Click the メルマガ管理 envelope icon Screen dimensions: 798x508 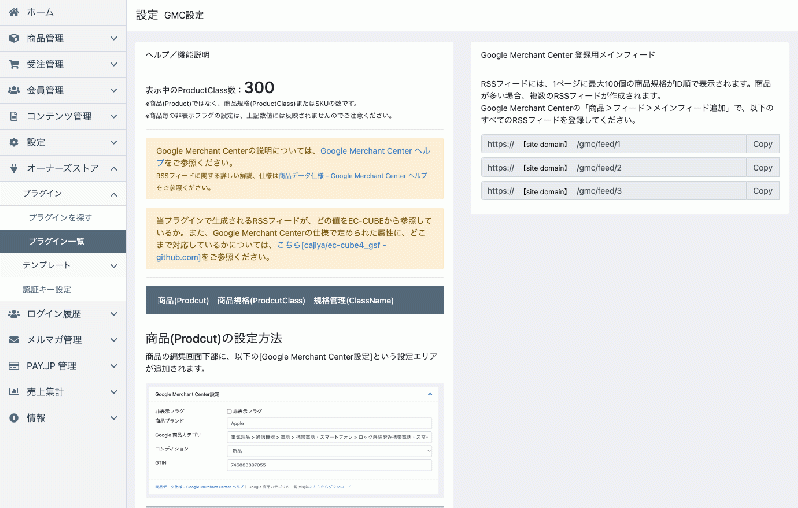(x=14, y=340)
